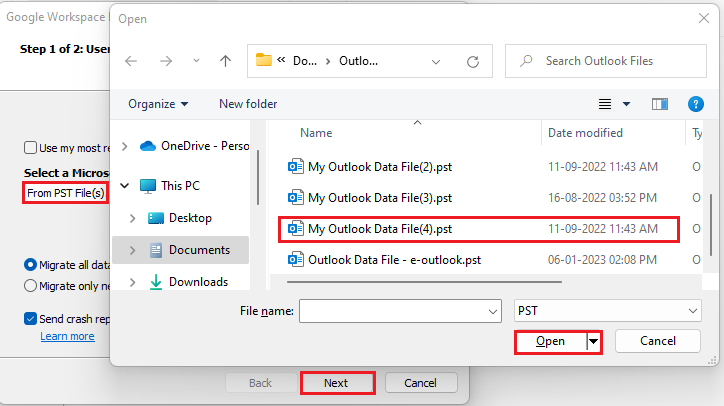Select My Outlook Data File(3).pst

(x=380, y=198)
